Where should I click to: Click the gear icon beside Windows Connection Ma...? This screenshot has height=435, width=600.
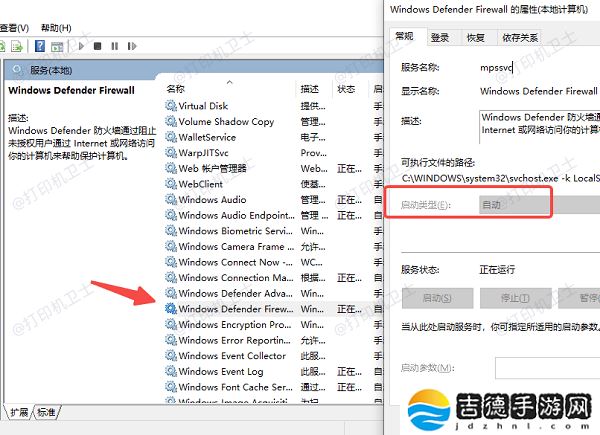pyautogui.click(x=171, y=278)
